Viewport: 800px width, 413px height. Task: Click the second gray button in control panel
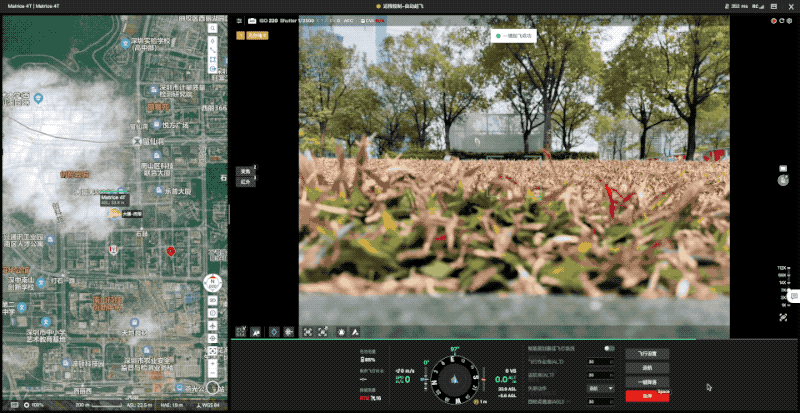(x=647, y=368)
